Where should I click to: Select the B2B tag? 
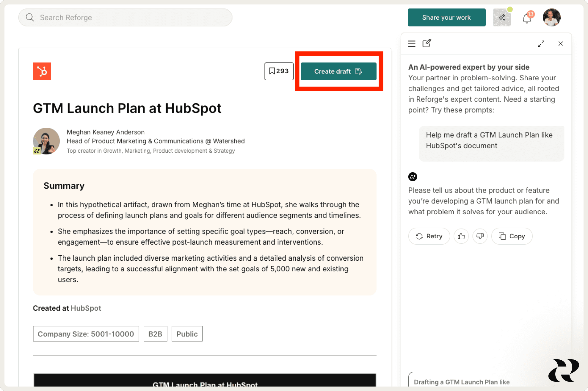155,334
